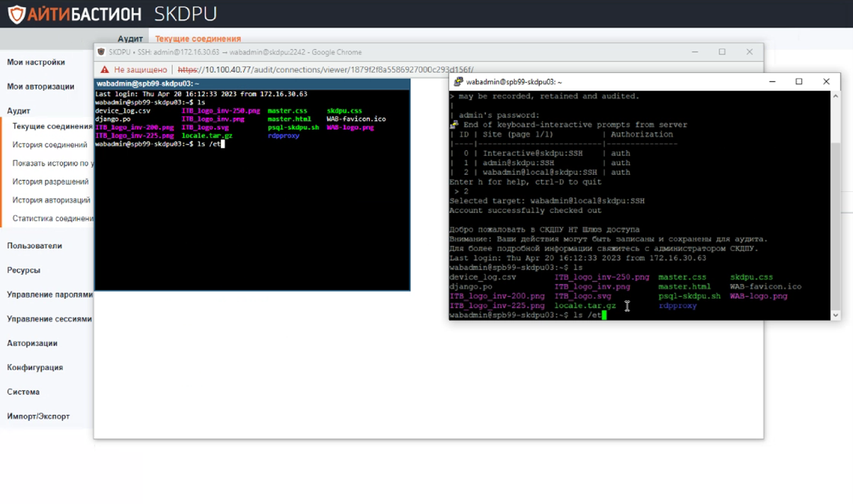The image size is (853, 504).
Task: Click the PuTTY icon in terminal title bar
Action: click(458, 81)
